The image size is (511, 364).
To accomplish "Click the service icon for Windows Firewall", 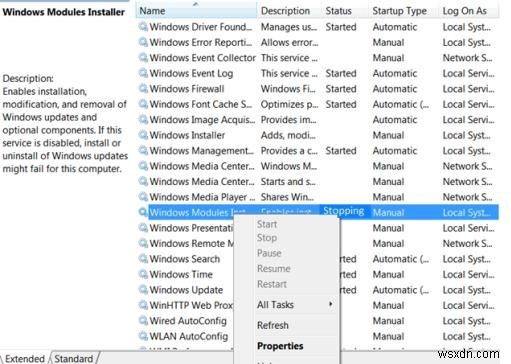I will coord(143,89).
